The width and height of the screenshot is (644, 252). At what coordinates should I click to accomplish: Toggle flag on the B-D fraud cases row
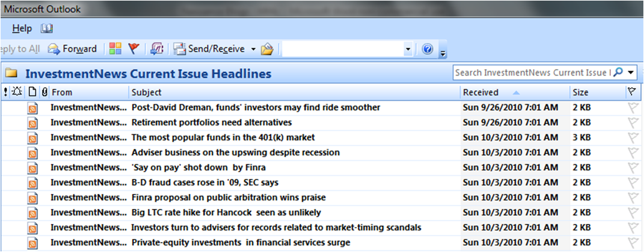[x=633, y=183]
